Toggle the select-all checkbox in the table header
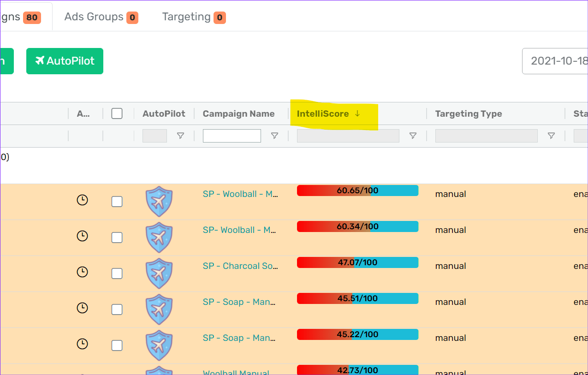Screen dimensions: 588x375 (x=117, y=113)
